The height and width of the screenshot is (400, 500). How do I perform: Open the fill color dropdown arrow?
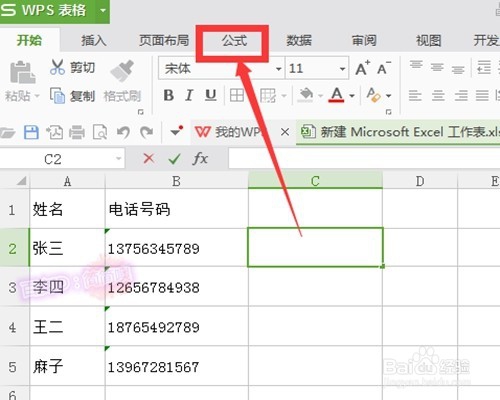click(321, 96)
